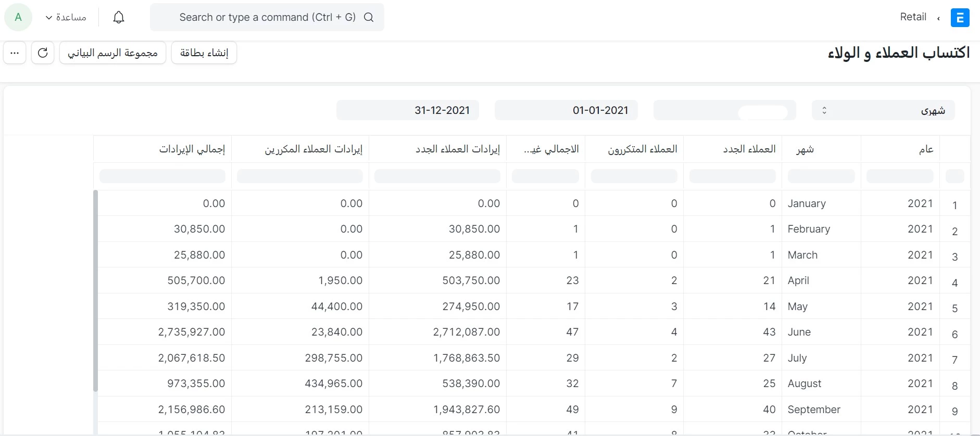Click the إيرادات العملاء الجدد column header
This screenshot has width=980, height=436.
(437, 149)
